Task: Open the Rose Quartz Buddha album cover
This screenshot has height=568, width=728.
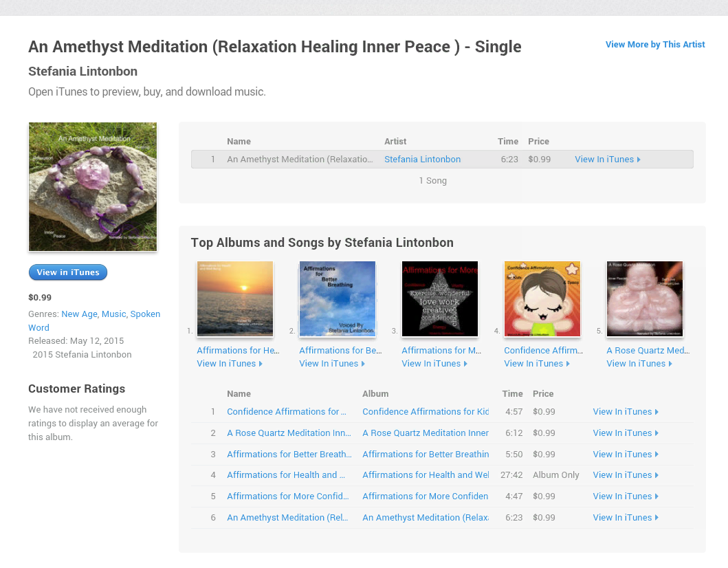Action: tap(645, 299)
